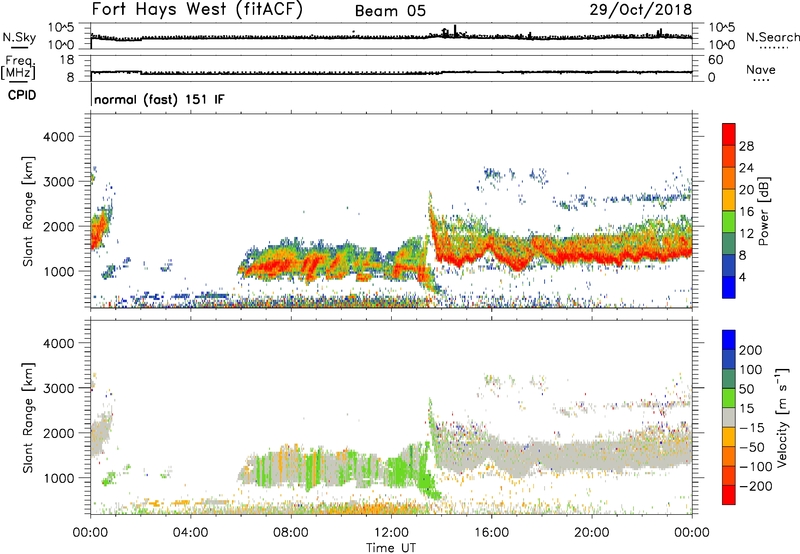Pick the red top segment of power colorbar

tap(729, 134)
